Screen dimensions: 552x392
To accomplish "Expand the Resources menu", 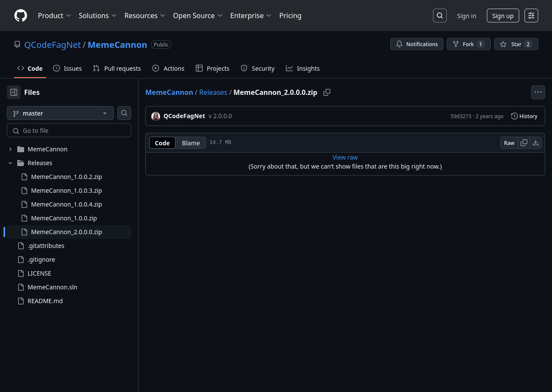I will click(145, 16).
